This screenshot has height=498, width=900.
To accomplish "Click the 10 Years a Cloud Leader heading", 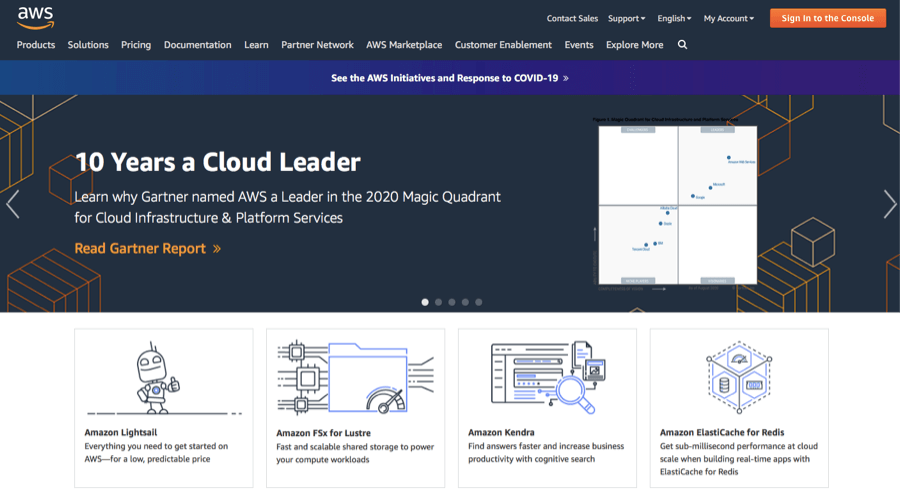I will (218, 162).
